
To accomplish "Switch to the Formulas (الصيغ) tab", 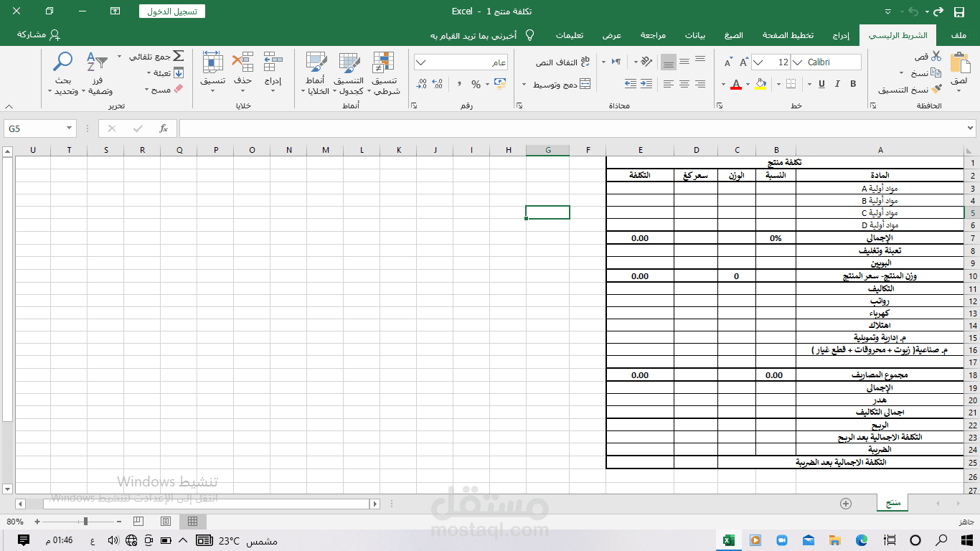I will (734, 35).
